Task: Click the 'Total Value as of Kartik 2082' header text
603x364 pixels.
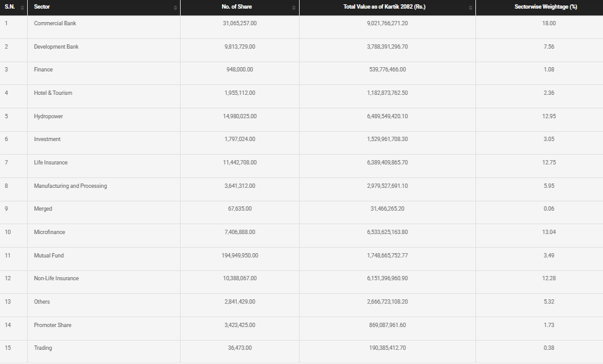Action: 384,7
